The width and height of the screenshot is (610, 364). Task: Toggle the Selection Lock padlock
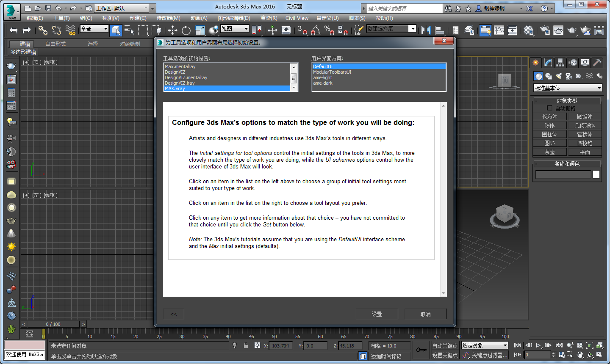click(x=246, y=345)
